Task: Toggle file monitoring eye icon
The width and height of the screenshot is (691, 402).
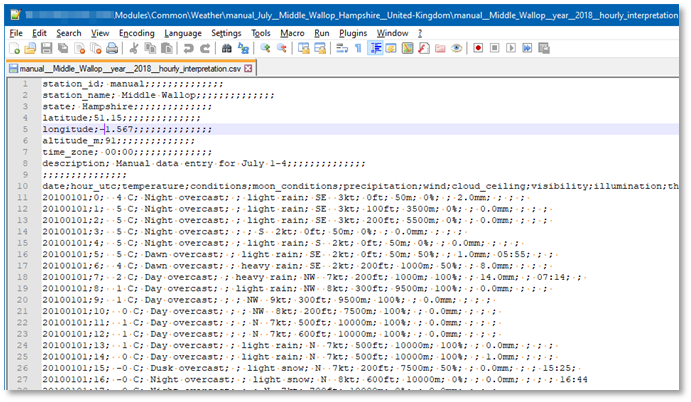Action: [x=455, y=48]
